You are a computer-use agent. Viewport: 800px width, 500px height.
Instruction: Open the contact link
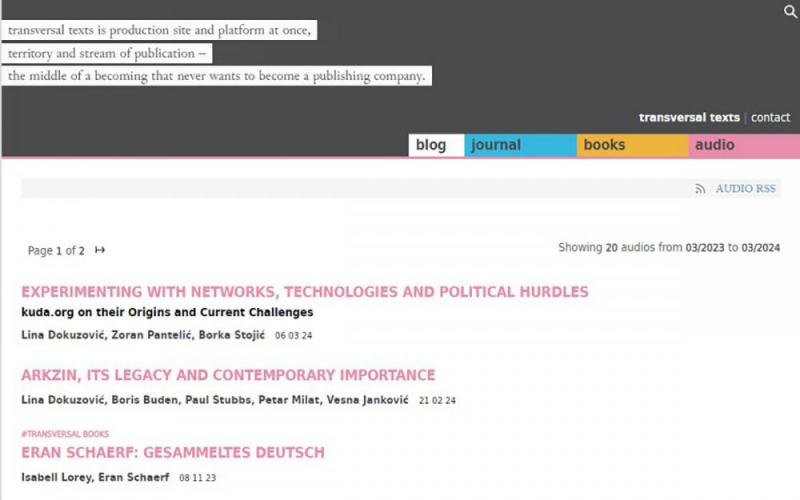[x=770, y=117]
